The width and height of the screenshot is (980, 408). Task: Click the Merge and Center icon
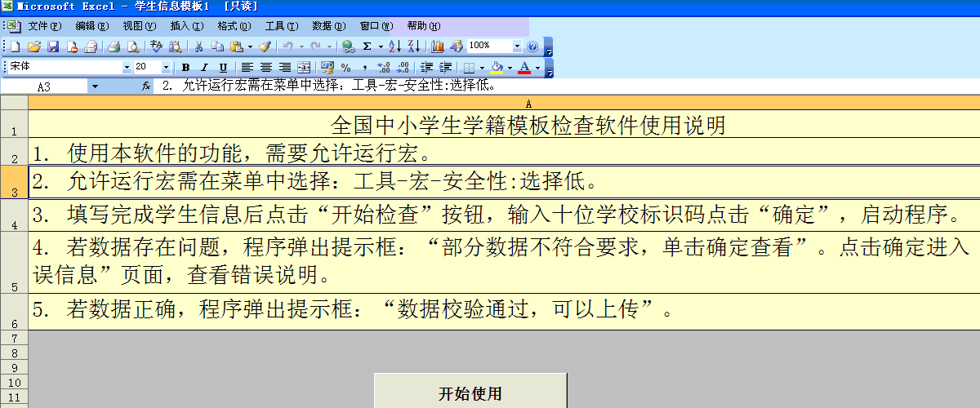point(303,67)
